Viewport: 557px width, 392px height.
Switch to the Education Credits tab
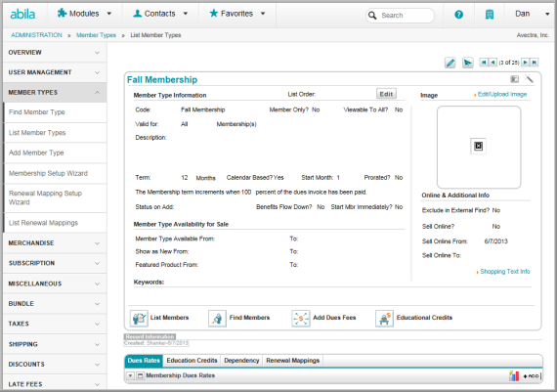pos(192,361)
